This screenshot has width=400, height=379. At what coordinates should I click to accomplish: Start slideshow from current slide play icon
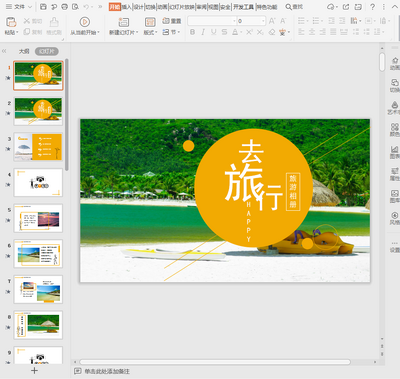pos(84,22)
